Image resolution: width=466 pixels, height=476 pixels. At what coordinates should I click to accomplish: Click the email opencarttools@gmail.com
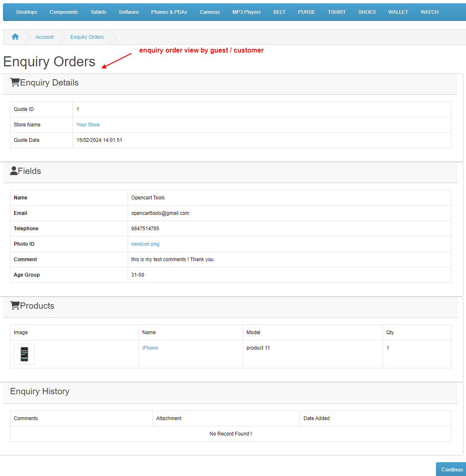point(160,213)
